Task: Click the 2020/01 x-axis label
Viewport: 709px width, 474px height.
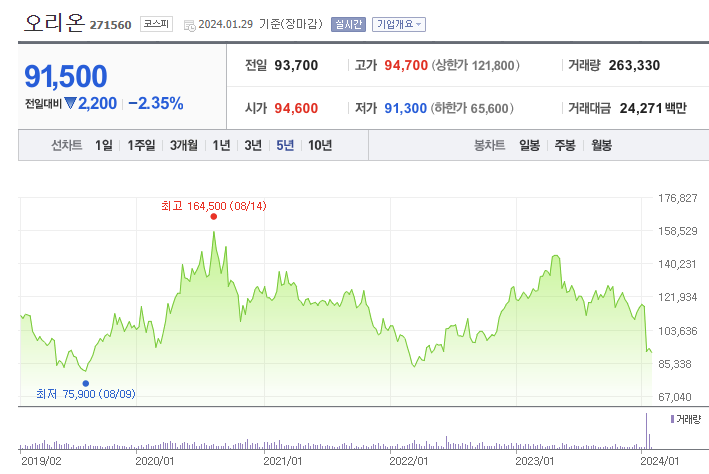Action: [x=155, y=461]
